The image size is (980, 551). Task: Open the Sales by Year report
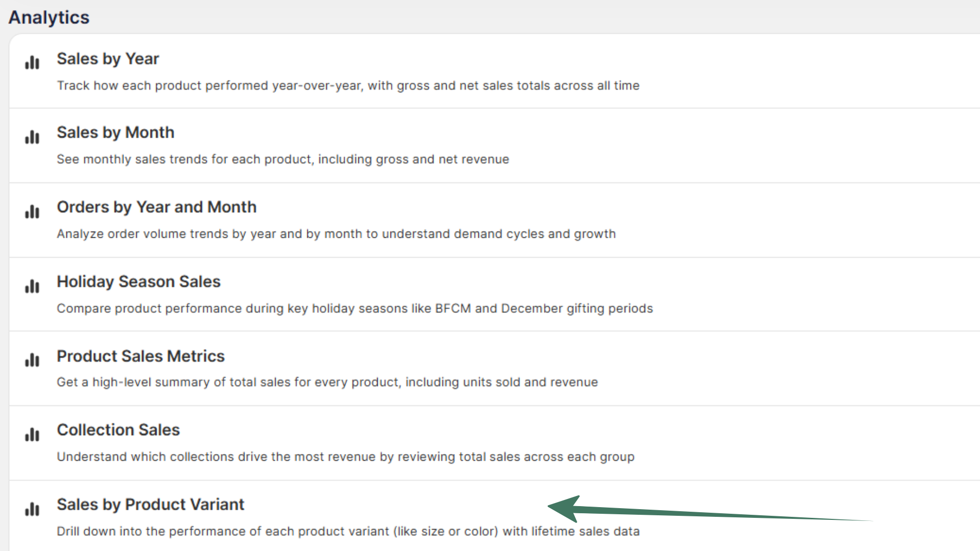[x=108, y=59]
